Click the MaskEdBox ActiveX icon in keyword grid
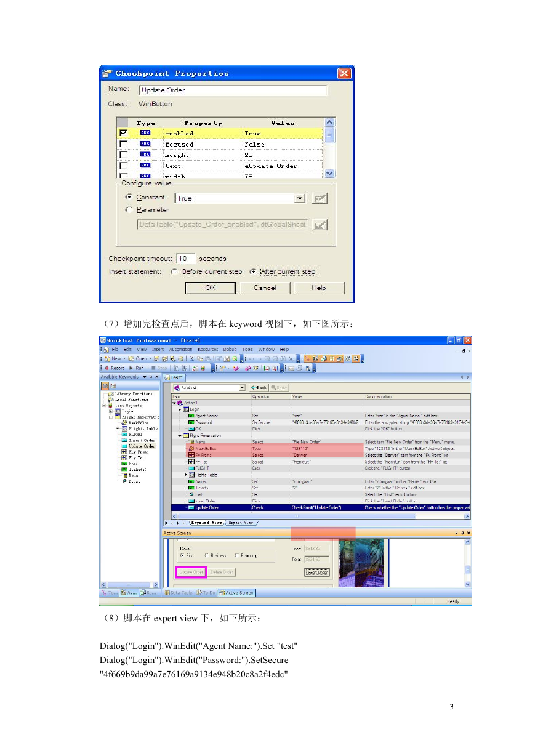The image size is (535, 756). (x=191, y=448)
